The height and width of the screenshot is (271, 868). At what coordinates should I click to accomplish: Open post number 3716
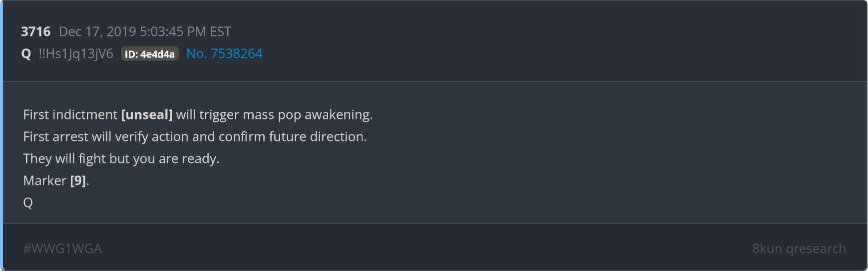click(x=35, y=31)
